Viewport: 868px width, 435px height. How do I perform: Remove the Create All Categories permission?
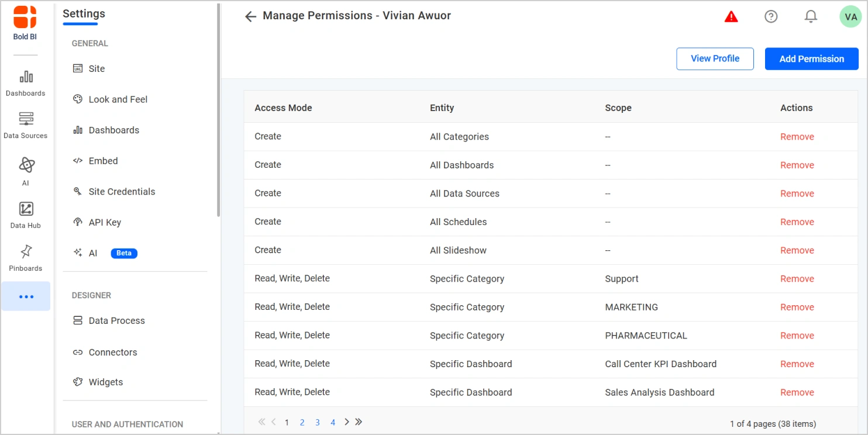797,137
